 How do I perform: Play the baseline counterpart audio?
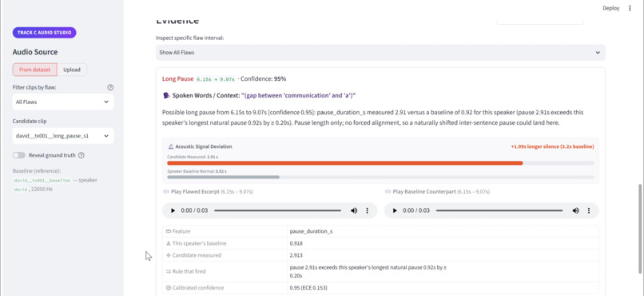click(x=395, y=210)
